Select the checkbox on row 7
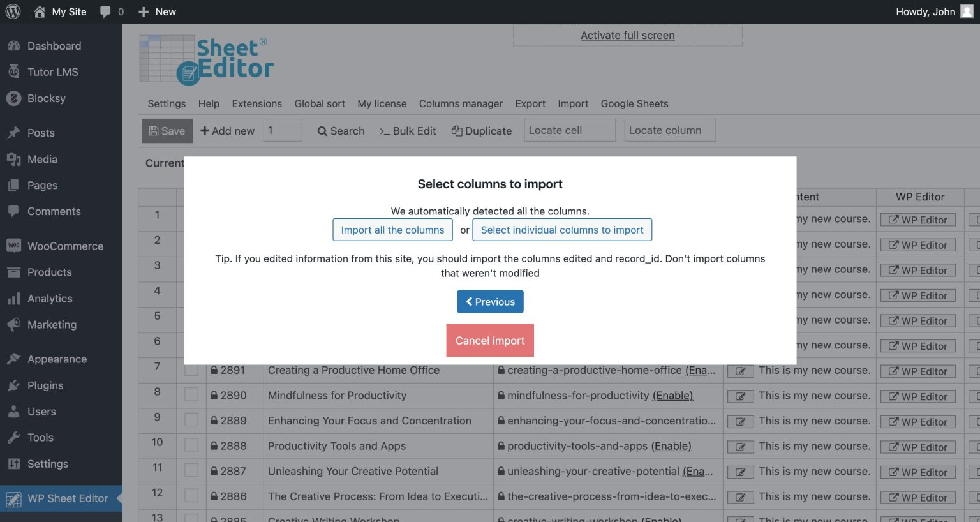This screenshot has width=980, height=522. pyautogui.click(x=191, y=370)
